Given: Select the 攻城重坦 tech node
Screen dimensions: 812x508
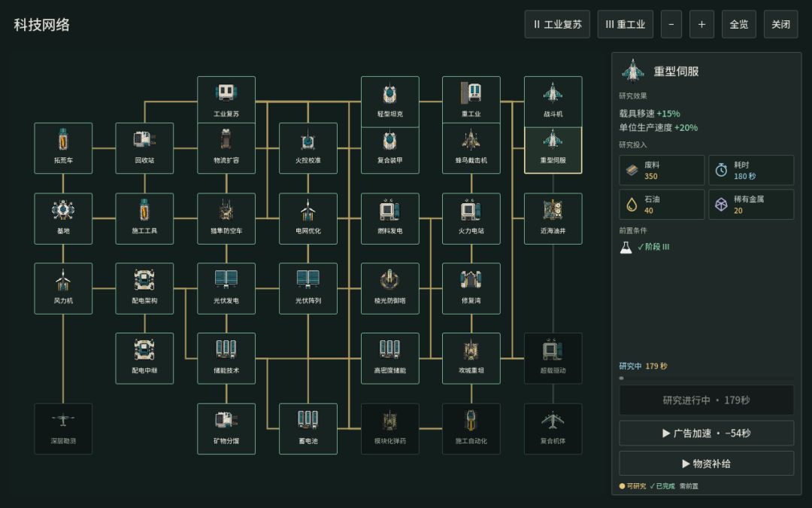Looking at the screenshot, I should point(471,359).
